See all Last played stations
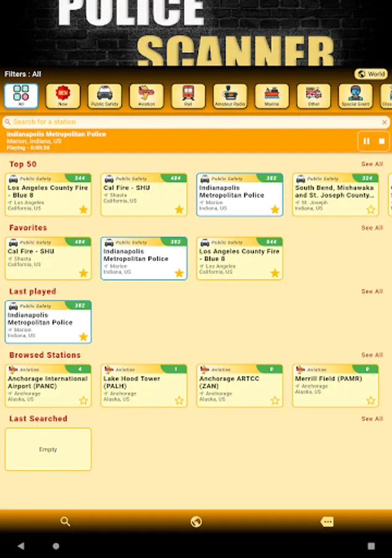The width and height of the screenshot is (392, 558). pos(372,291)
